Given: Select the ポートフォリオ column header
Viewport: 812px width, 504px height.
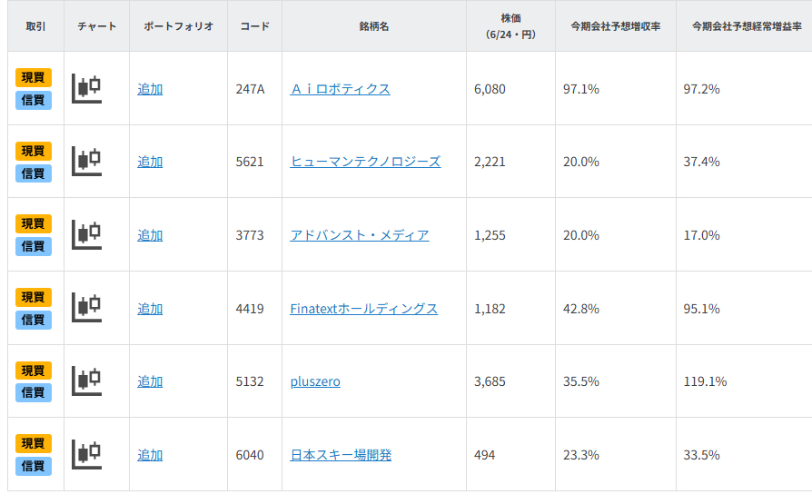Looking at the screenshot, I should point(179,26).
